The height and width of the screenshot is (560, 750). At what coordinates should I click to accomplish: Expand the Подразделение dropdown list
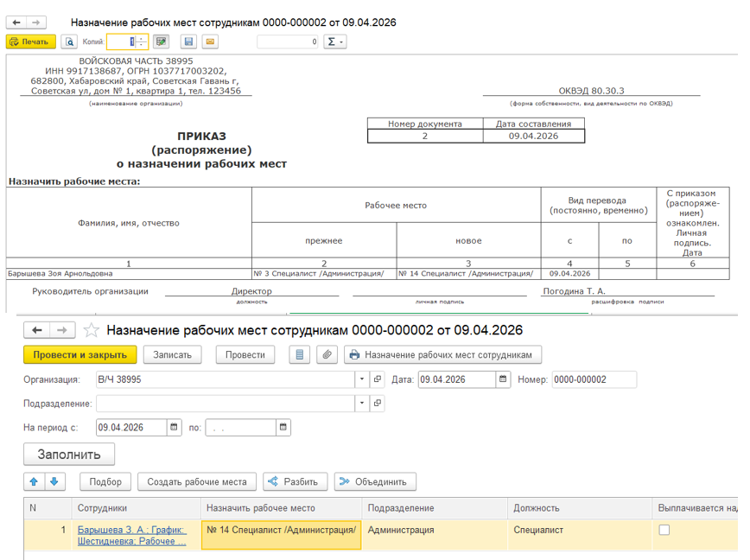361,403
